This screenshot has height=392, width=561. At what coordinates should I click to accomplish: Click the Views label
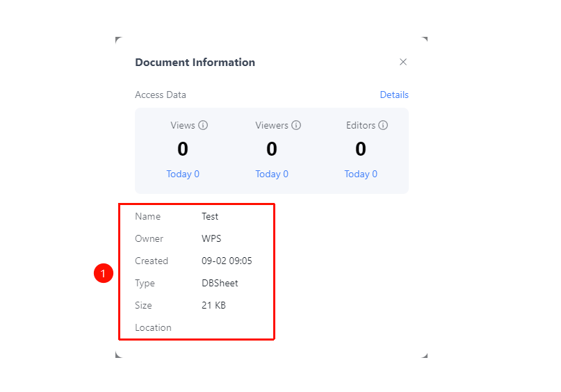(182, 125)
